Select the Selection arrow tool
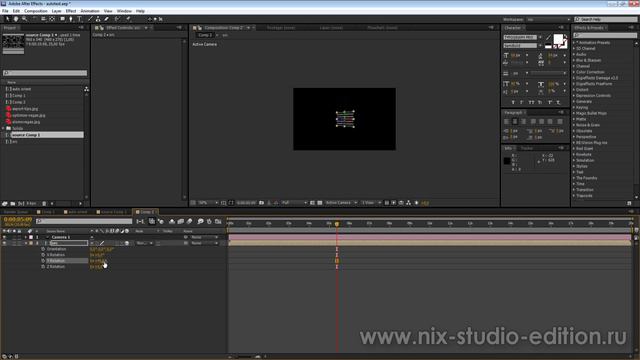 point(7,19)
